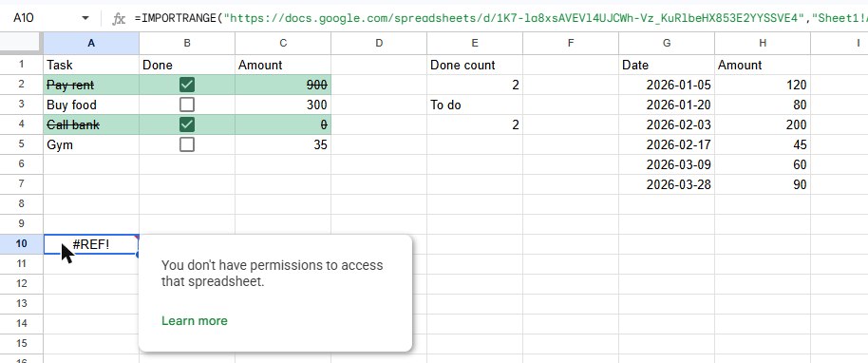Click the fx function icon

[119, 19]
